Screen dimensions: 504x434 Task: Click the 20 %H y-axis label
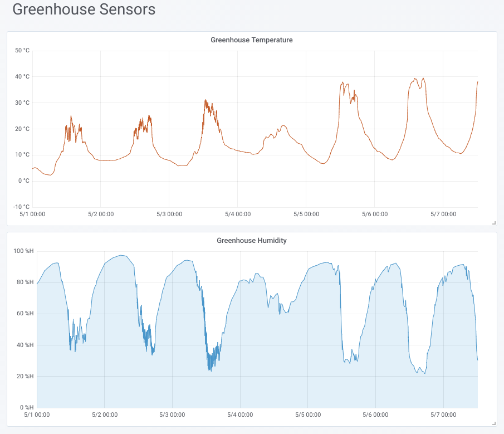[x=25, y=376]
